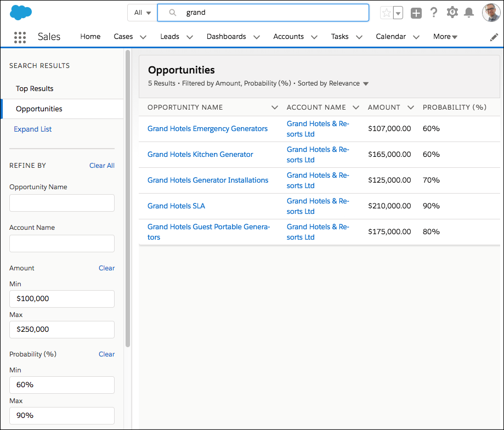Click the Probability (%) column header

pyautogui.click(x=455, y=107)
